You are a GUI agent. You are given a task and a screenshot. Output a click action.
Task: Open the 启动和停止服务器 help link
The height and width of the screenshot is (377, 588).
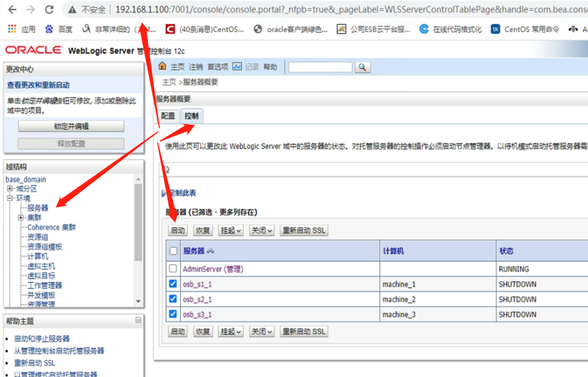pyautogui.click(x=42, y=339)
